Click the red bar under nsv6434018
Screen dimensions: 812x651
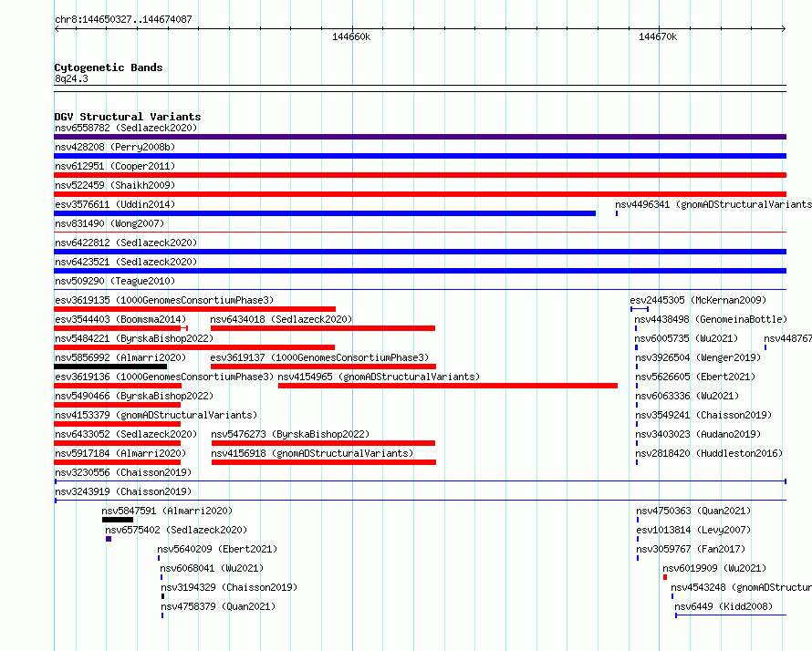tap(323, 328)
